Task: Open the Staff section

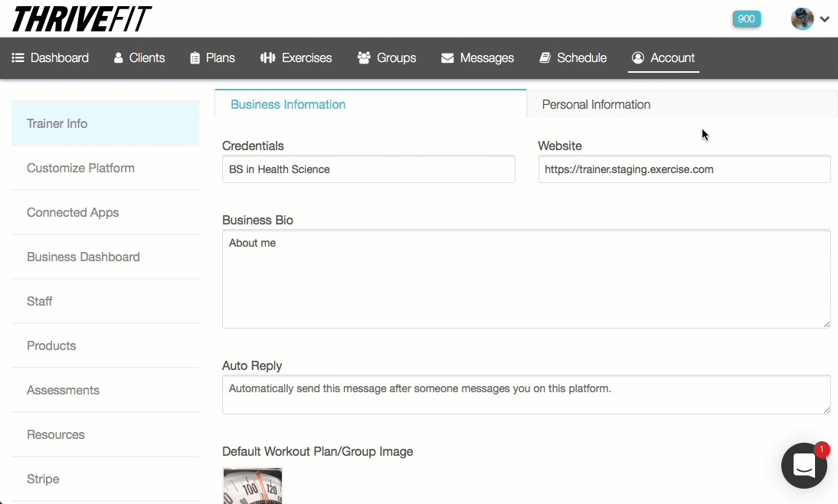Action: (x=105, y=301)
